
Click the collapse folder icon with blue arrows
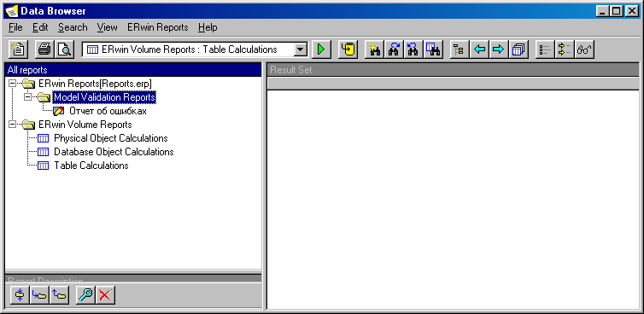(x=20, y=294)
